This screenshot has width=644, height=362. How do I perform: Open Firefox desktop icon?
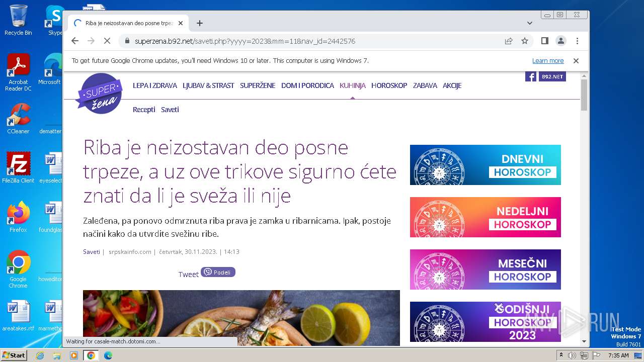pos(18,217)
